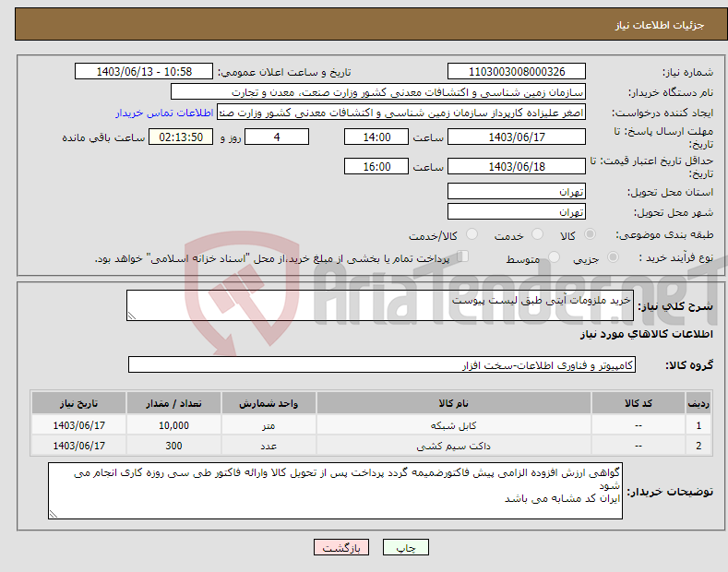
Task: Click the announcement date field 1403/06/13 - 10:58
Action: pos(144,72)
